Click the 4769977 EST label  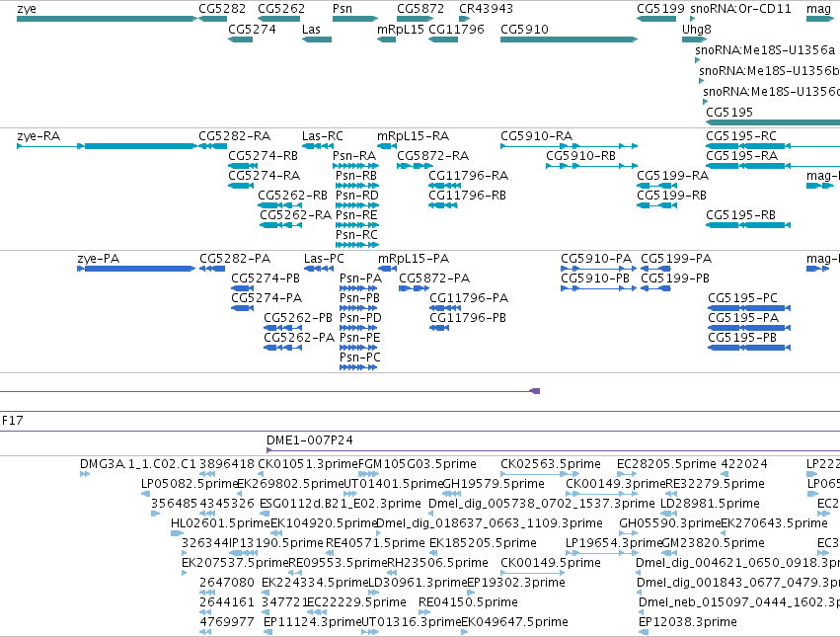point(227,622)
